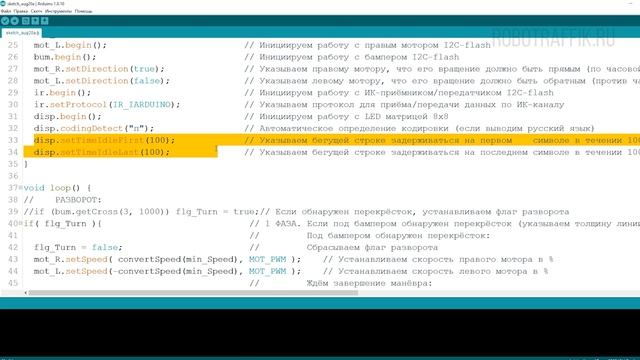This screenshot has height=360, width=640.
Task: Click mot_R.setSpeed( convertSpeed(min_Speed) line
Action: [167, 259]
